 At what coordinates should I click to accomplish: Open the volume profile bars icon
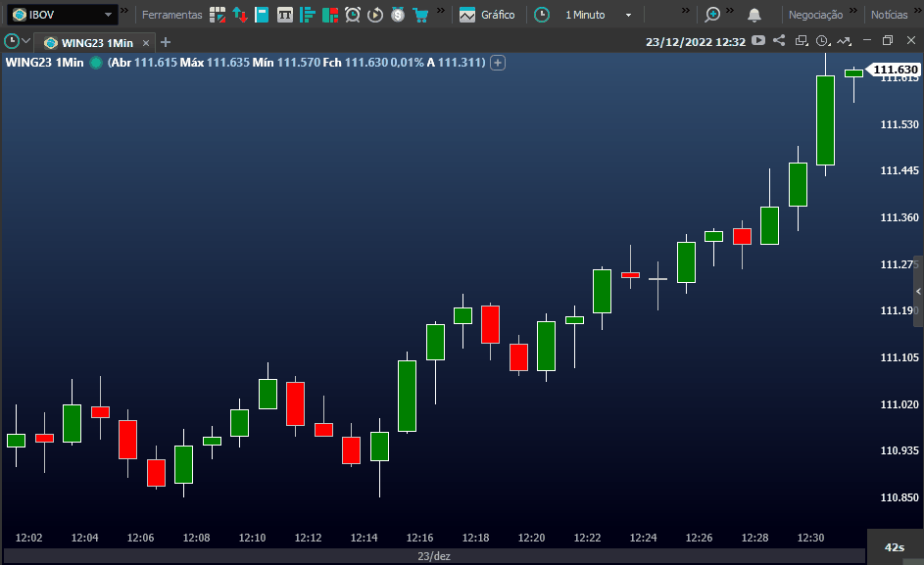tap(307, 15)
